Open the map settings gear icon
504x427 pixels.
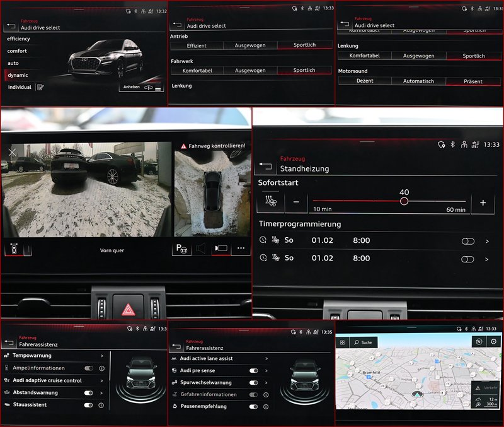[x=493, y=341]
